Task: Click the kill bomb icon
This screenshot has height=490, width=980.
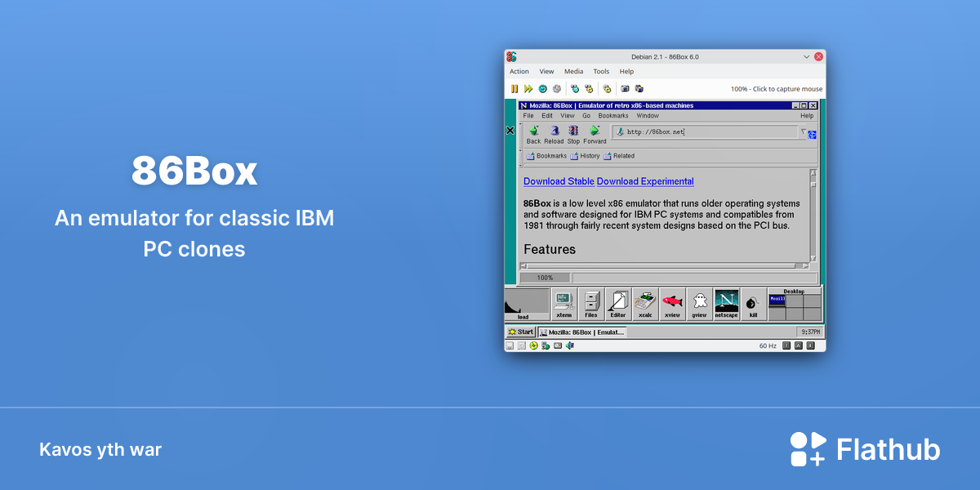Action: coord(753,304)
